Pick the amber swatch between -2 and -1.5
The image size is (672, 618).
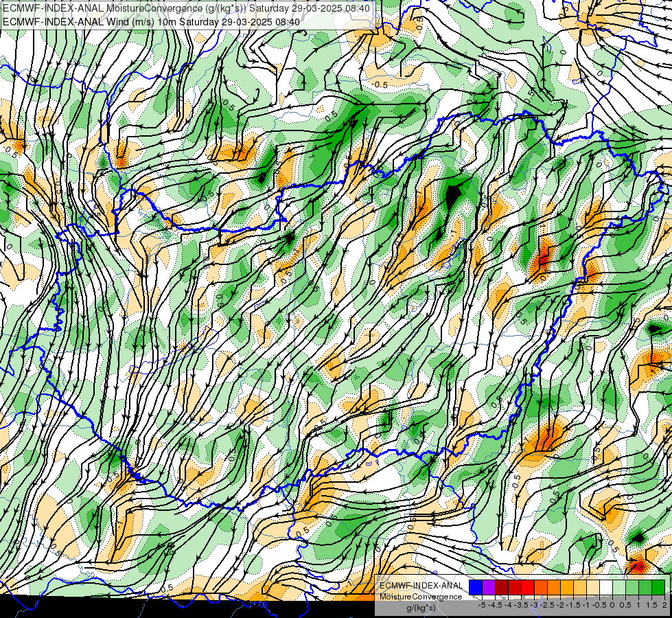pos(567,587)
